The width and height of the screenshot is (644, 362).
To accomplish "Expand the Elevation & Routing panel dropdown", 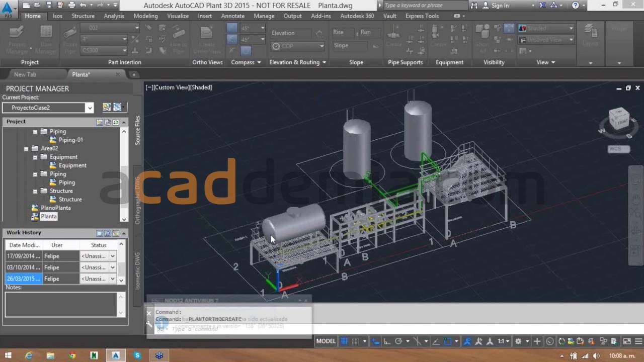I will pyautogui.click(x=324, y=62).
